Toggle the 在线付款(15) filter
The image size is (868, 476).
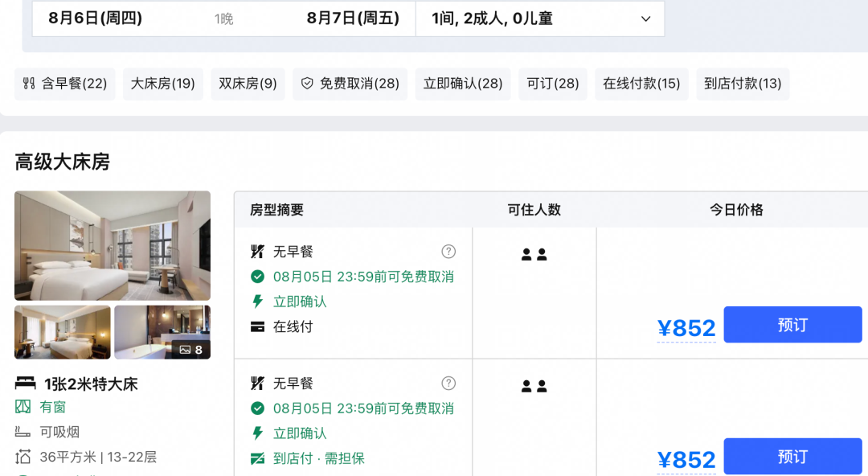click(641, 84)
